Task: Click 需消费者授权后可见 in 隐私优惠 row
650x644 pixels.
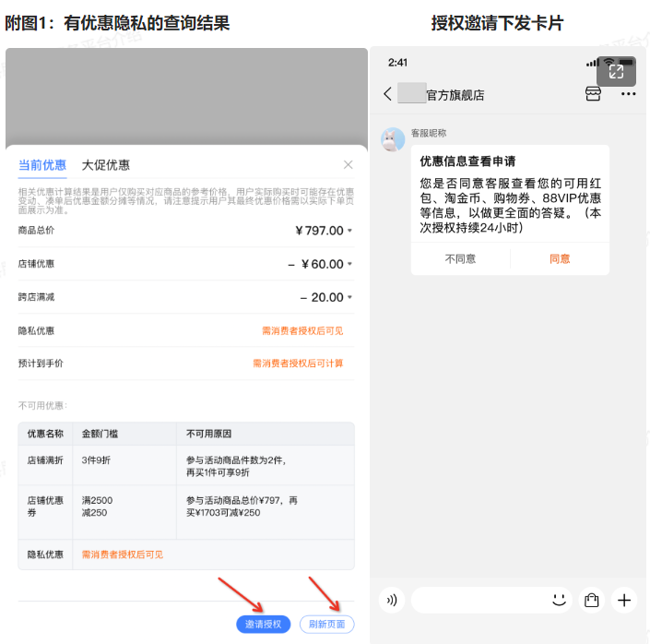Action: (302, 330)
